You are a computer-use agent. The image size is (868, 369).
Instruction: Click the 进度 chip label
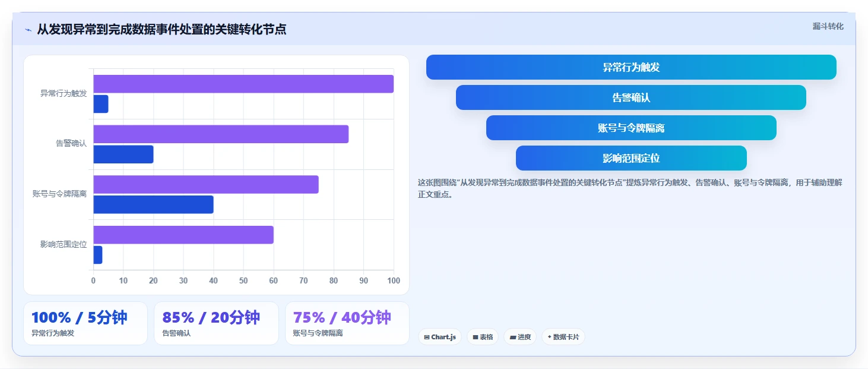[x=524, y=338]
